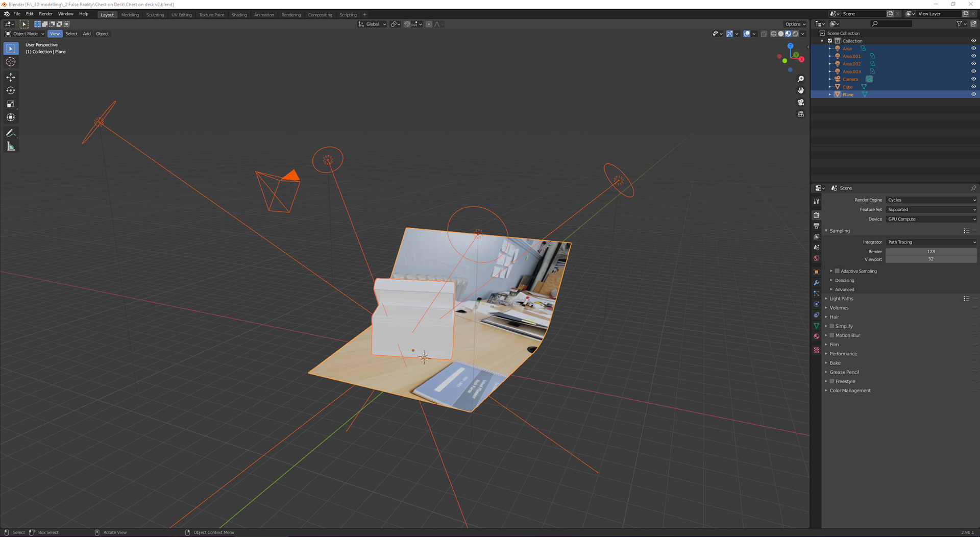Select wireframe viewport shading
The image size is (980, 537).
[x=773, y=34]
